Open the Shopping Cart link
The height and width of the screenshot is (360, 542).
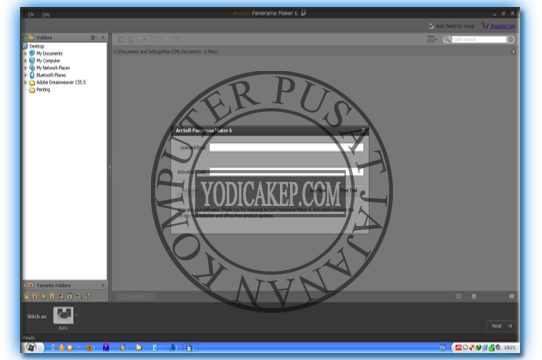(503, 26)
